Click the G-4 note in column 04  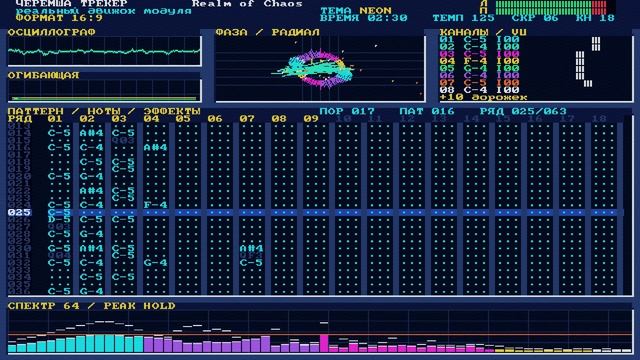point(155,262)
